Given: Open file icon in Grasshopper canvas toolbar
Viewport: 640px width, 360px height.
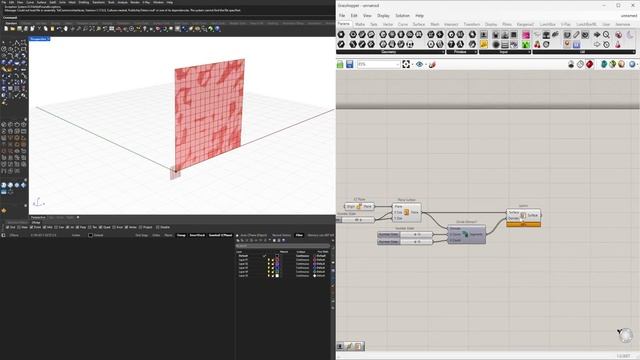Looking at the screenshot, I should coord(340,64).
